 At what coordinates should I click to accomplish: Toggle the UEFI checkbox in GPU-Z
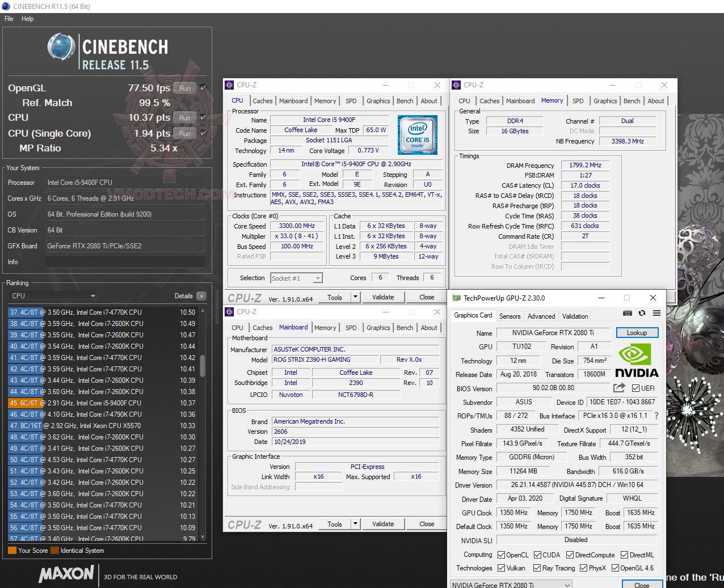[635, 388]
